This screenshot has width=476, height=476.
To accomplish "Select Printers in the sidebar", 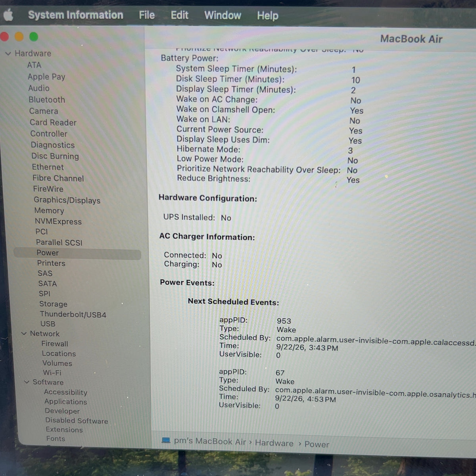I will click(x=51, y=263).
